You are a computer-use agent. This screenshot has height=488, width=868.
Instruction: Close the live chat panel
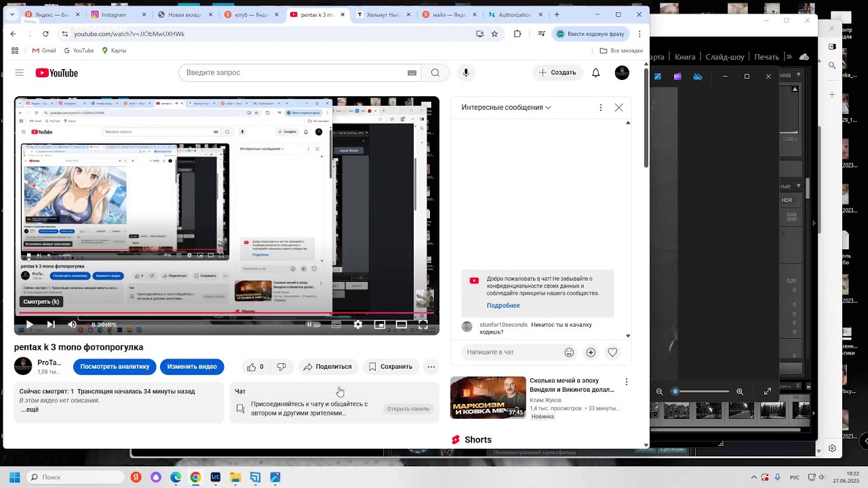click(x=618, y=107)
